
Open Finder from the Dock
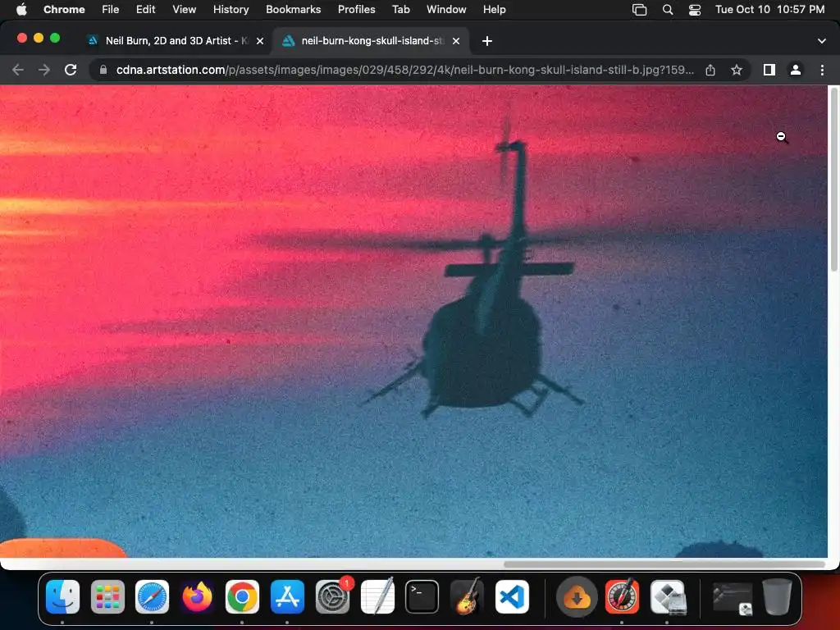click(x=62, y=597)
